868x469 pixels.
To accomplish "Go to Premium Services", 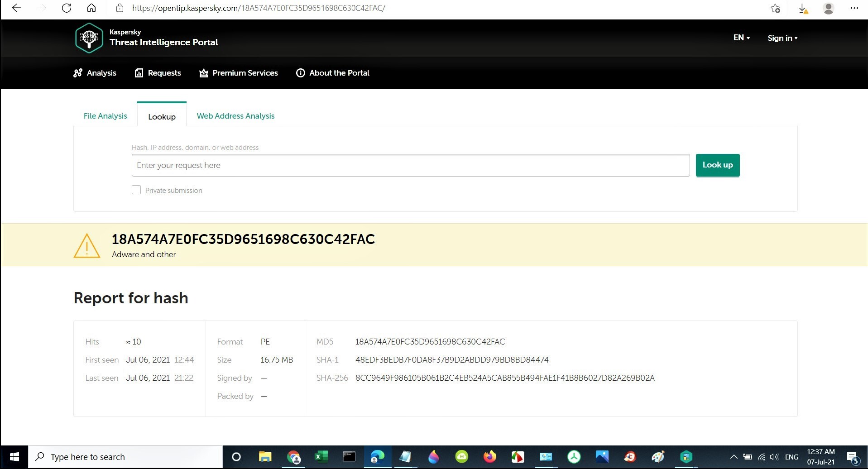I will pyautogui.click(x=239, y=73).
